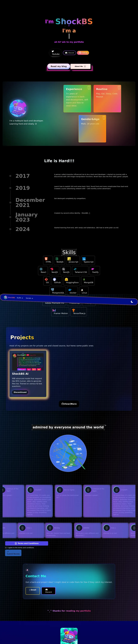Click the Blobby testimonial avatar
138x644 pixels.
point(50,528)
